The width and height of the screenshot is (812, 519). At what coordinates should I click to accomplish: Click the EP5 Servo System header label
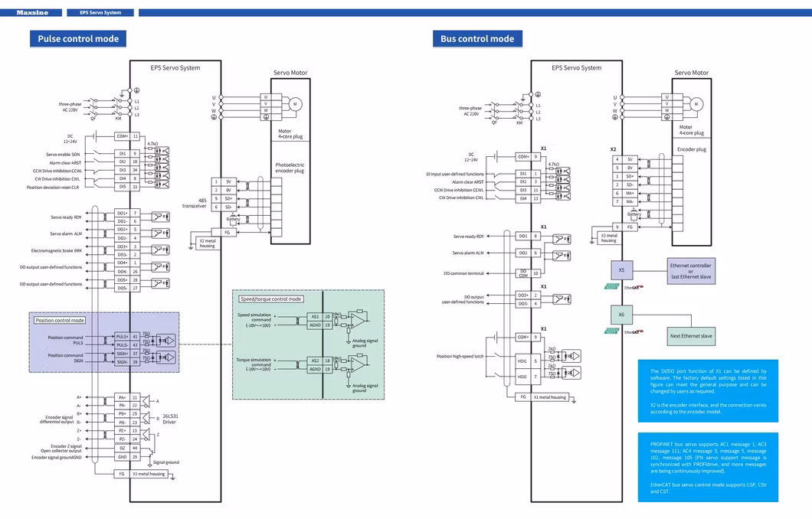(100, 12)
